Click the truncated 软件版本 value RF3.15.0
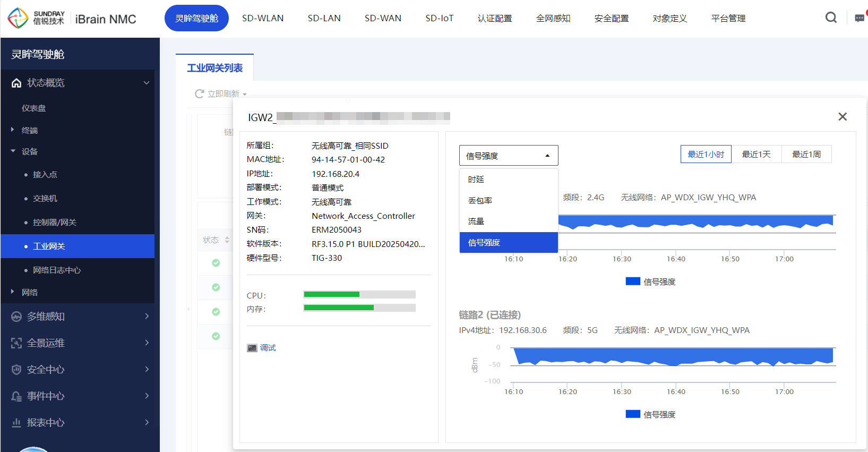This screenshot has width=868, height=452. coord(368,244)
